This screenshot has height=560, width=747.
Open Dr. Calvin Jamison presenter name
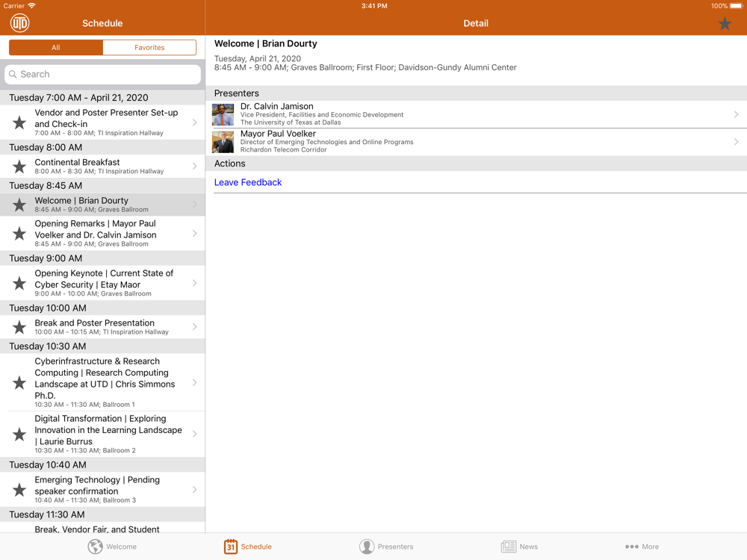coord(277,106)
